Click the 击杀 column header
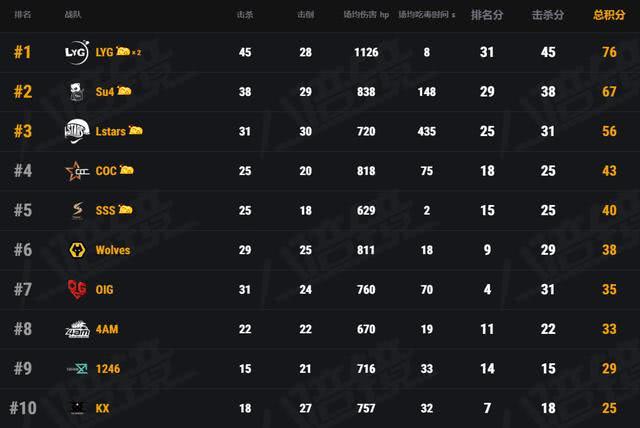The image size is (640, 428). [245, 16]
